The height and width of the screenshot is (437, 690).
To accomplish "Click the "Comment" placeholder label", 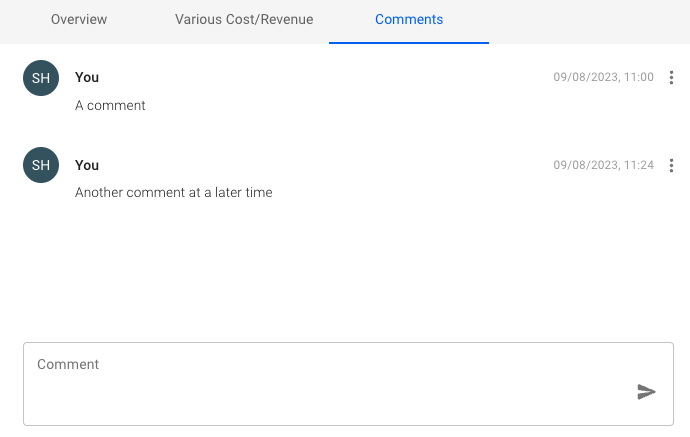I will [x=68, y=365].
